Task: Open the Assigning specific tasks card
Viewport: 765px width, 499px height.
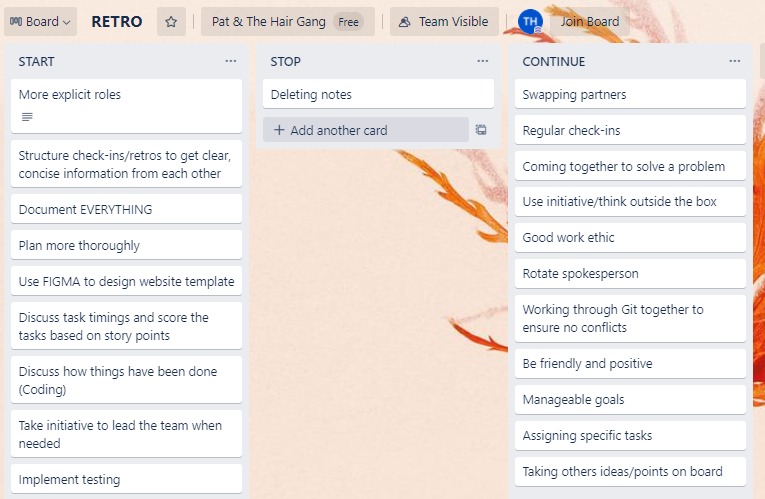Action: 630,436
